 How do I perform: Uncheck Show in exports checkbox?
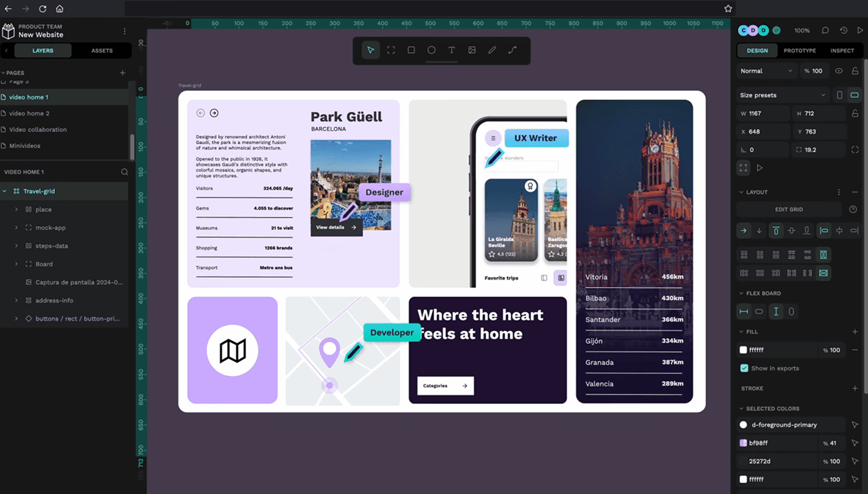[744, 368]
